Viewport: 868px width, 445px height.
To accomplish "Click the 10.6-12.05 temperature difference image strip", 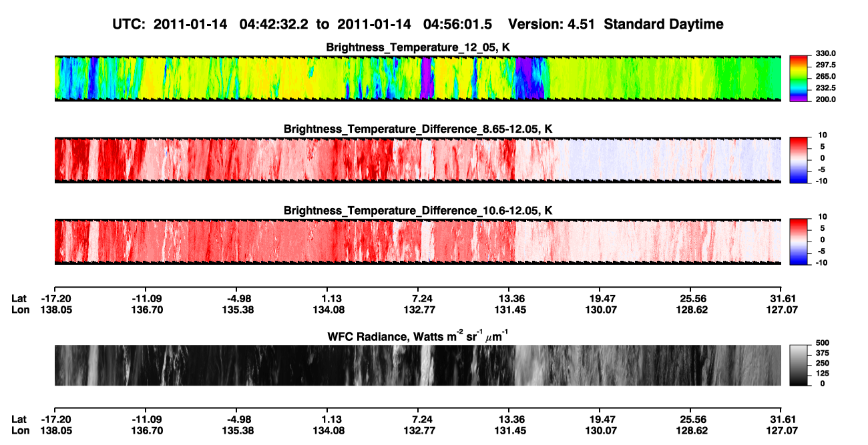I will pyautogui.click(x=417, y=242).
